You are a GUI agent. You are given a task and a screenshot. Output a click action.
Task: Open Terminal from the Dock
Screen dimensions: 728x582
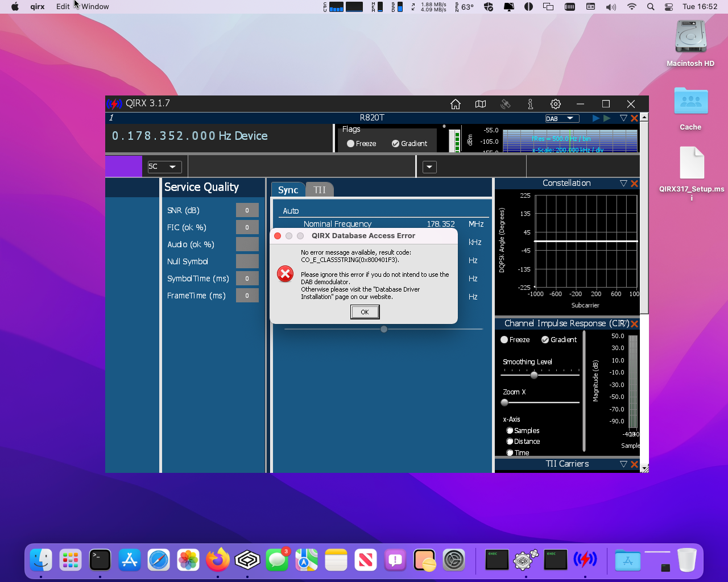click(x=100, y=560)
